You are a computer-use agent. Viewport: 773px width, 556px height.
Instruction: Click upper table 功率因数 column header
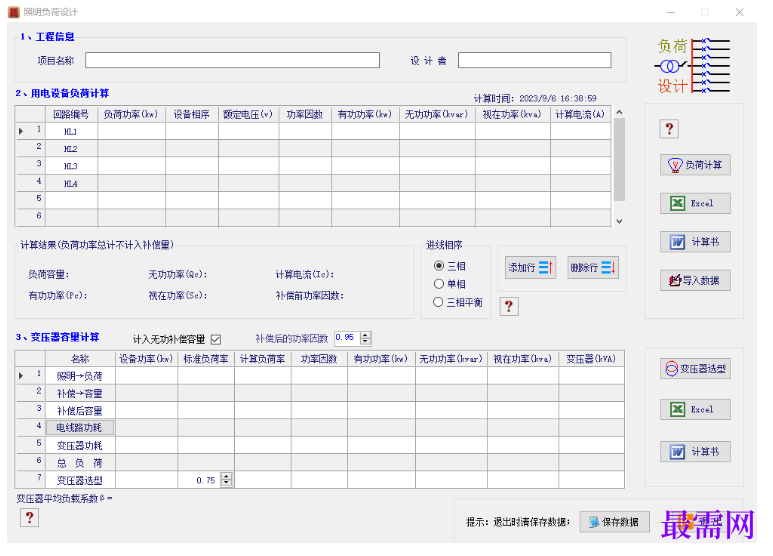[x=305, y=114]
